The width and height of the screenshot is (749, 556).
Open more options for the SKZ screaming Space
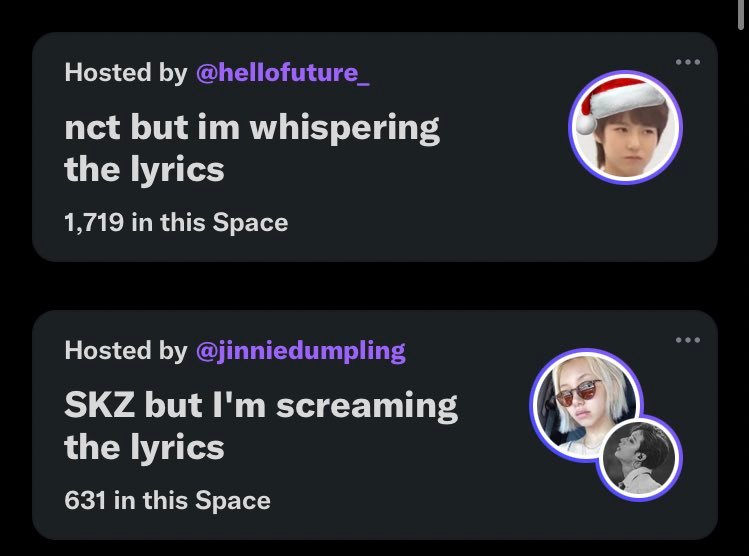pyautogui.click(x=687, y=341)
